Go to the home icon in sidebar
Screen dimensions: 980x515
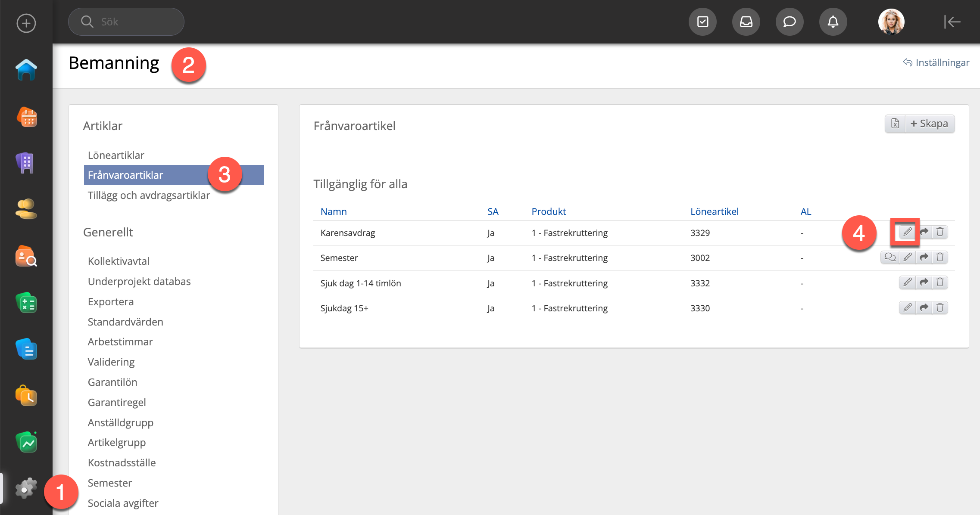point(26,70)
